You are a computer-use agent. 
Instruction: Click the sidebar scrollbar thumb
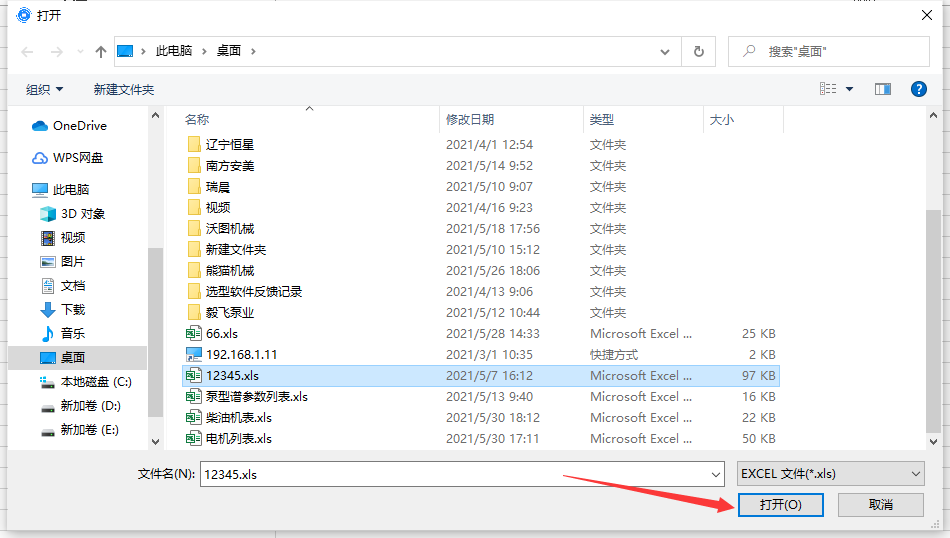coord(155,333)
